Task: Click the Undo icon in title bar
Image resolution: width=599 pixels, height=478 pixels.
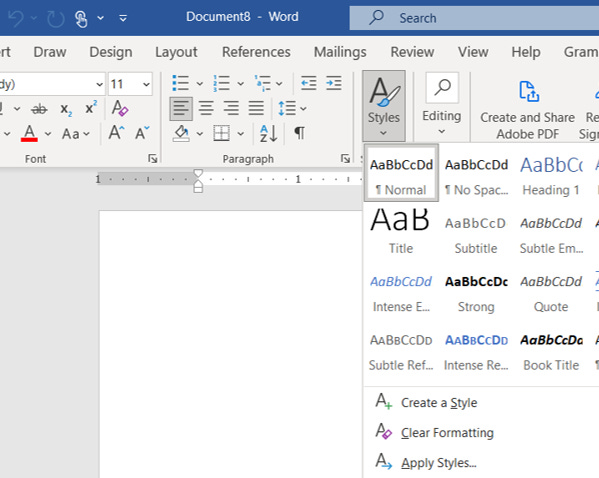Action: 16,18
